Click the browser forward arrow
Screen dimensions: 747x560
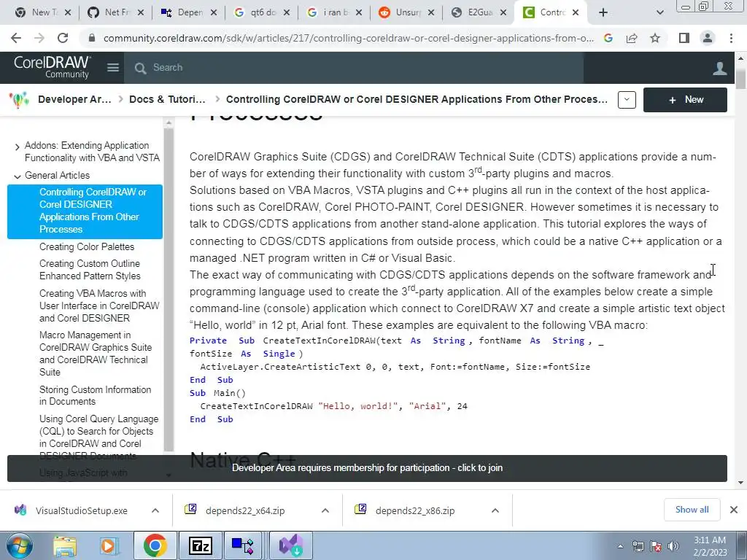click(39, 38)
